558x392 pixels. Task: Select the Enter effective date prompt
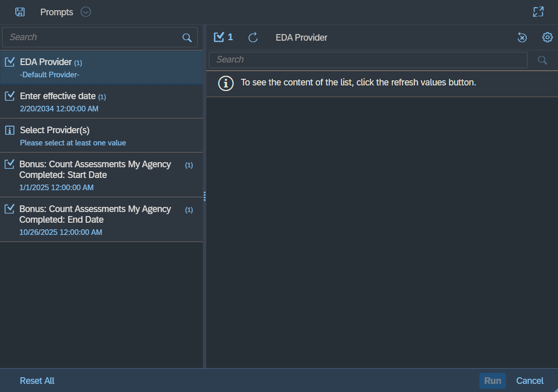pos(101,102)
